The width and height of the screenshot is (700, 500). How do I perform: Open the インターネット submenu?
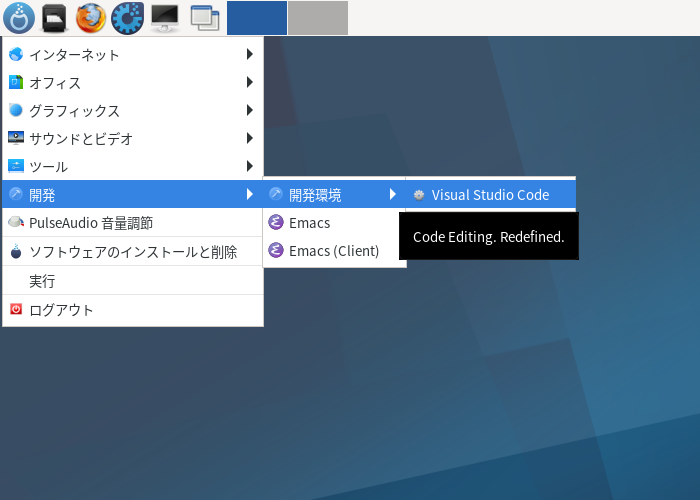133,54
